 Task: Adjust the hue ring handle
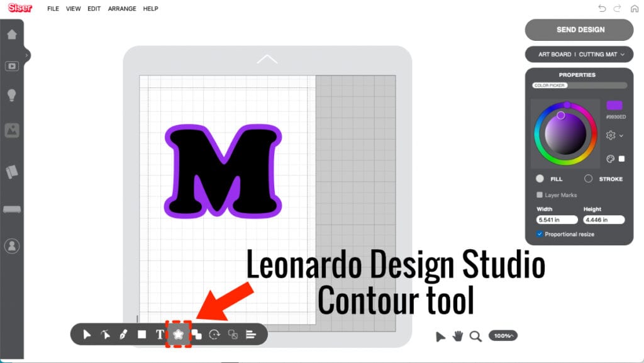[x=567, y=105]
